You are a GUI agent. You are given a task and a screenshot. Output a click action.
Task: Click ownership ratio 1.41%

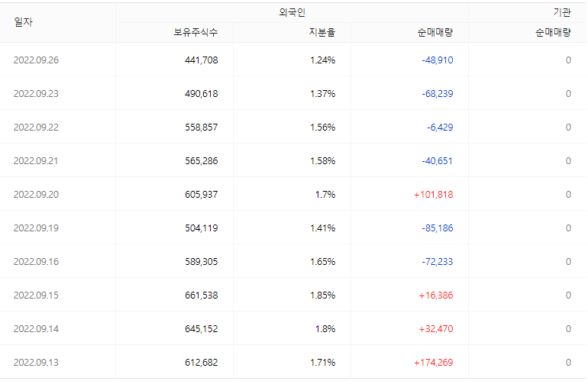pos(323,228)
